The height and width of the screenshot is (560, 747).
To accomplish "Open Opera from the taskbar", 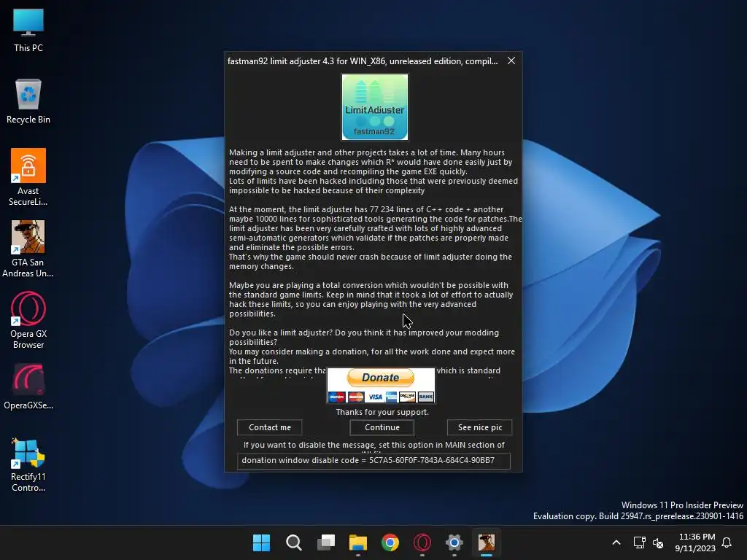I will [422, 542].
